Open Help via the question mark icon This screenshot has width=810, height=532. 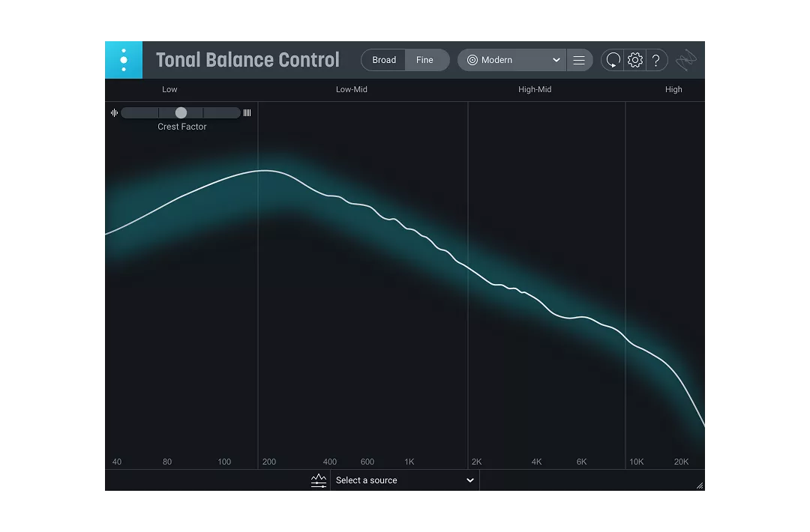click(656, 60)
